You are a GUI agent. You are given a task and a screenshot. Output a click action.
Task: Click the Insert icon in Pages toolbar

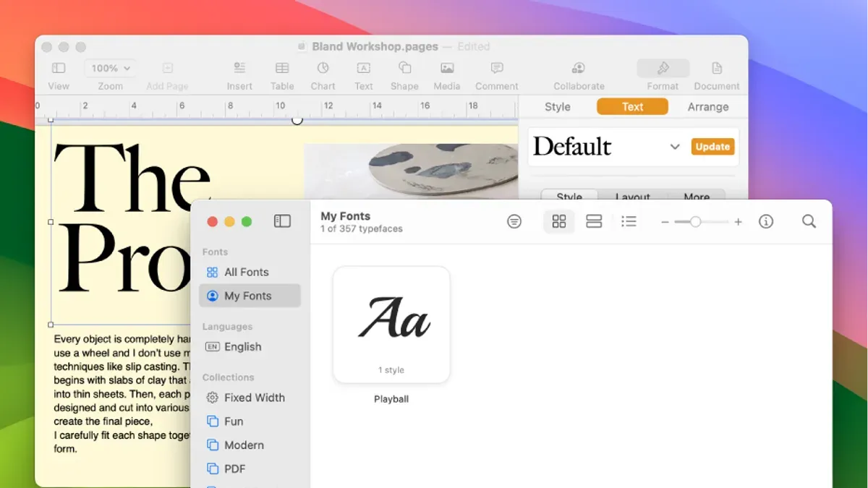[239, 68]
